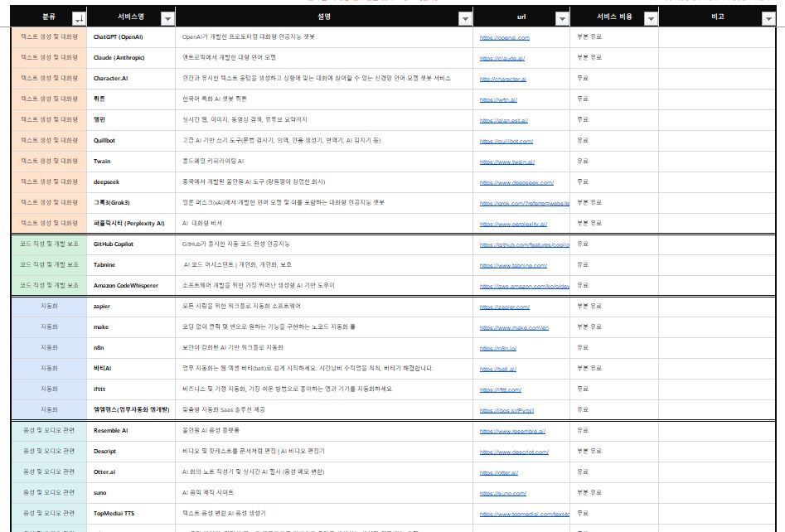Select the Otter.ai service name cell

(131, 472)
